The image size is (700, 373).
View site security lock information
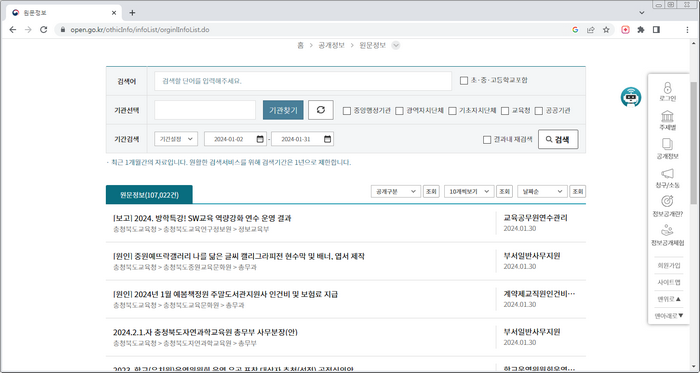63,30
